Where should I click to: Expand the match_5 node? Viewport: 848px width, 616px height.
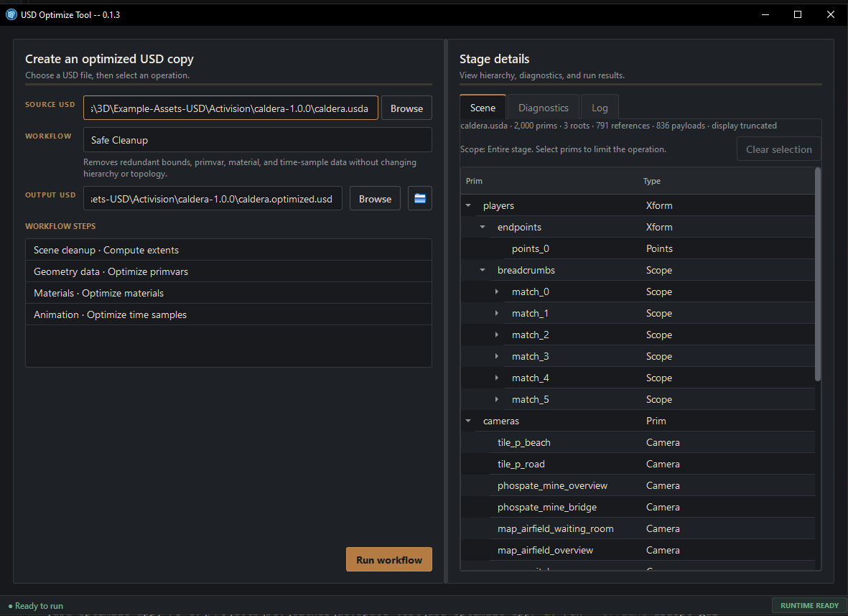point(496,400)
